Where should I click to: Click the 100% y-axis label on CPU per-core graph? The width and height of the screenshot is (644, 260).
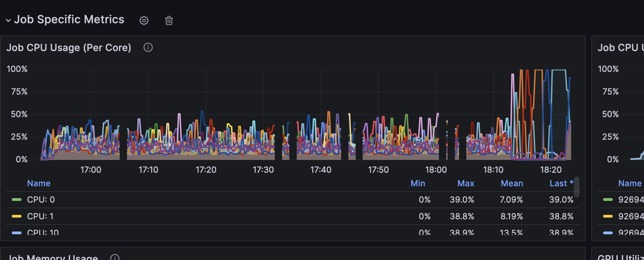point(17,69)
